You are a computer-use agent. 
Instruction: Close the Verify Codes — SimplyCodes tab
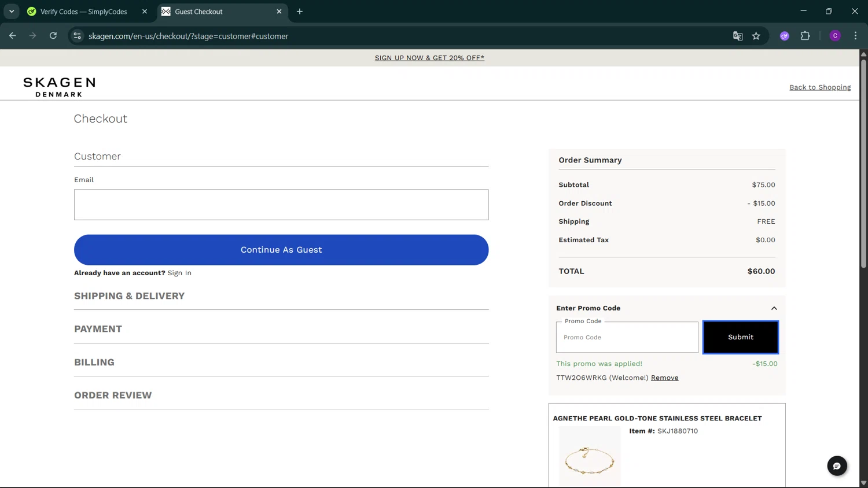145,12
